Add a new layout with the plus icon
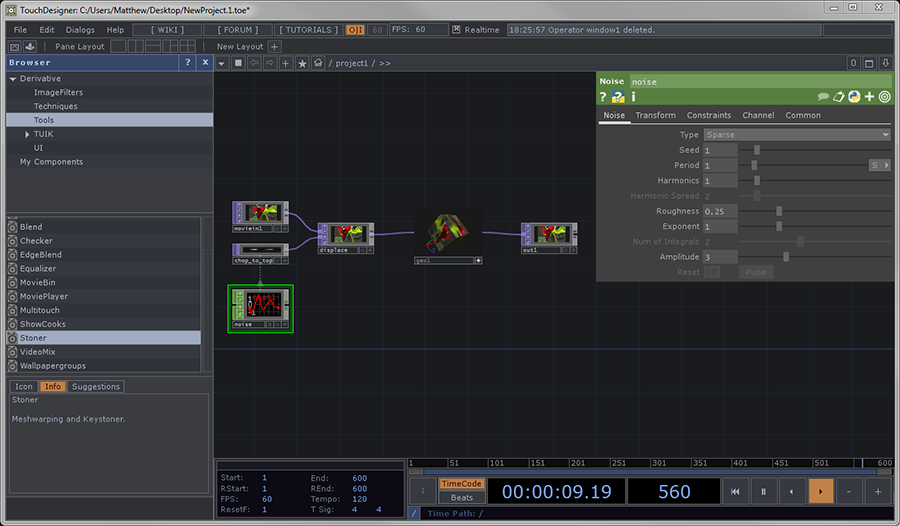This screenshot has height=526, width=900. pyautogui.click(x=275, y=46)
